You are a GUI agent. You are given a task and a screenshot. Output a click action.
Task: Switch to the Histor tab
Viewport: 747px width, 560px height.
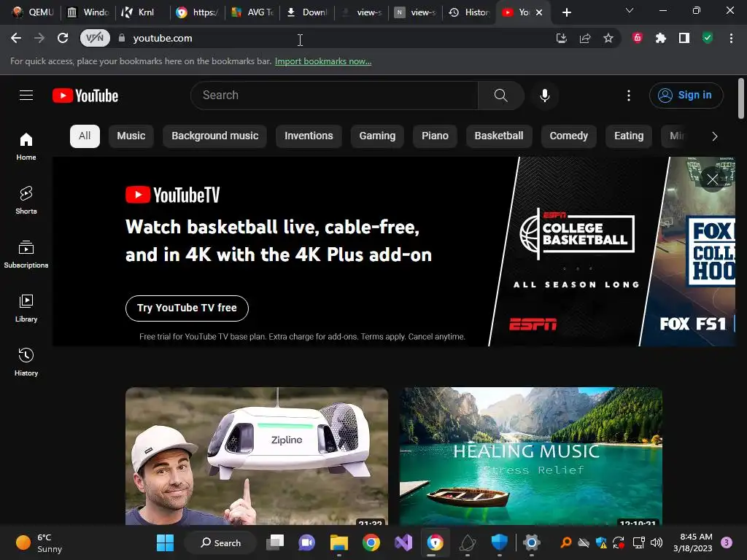tap(469, 12)
